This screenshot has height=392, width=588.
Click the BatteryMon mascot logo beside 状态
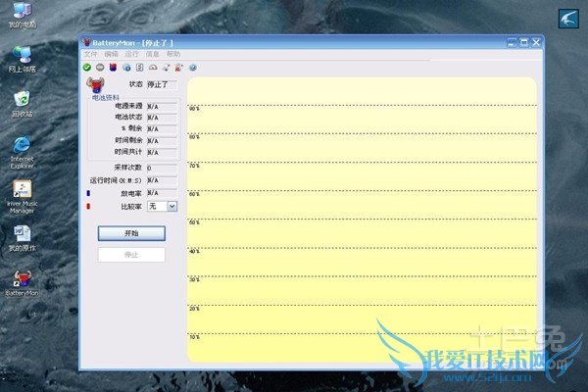click(95, 85)
